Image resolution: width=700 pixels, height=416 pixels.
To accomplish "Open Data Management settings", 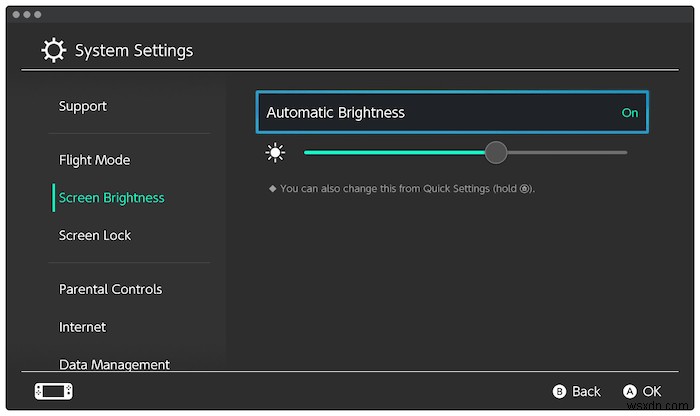I will click(x=114, y=364).
